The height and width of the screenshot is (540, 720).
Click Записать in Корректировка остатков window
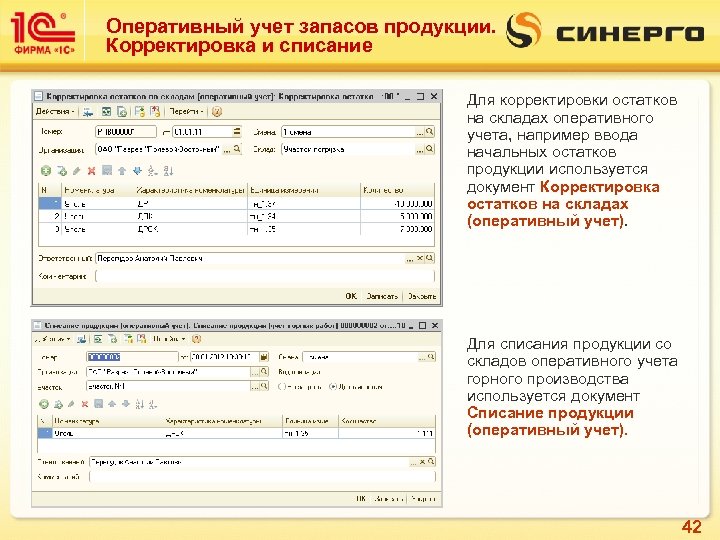point(382,296)
